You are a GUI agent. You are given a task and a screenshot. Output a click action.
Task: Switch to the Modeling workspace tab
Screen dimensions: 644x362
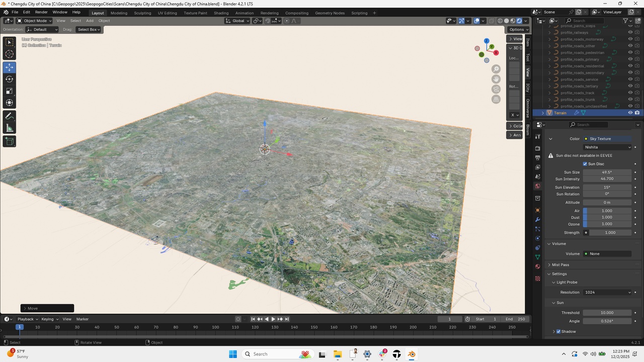[119, 13]
